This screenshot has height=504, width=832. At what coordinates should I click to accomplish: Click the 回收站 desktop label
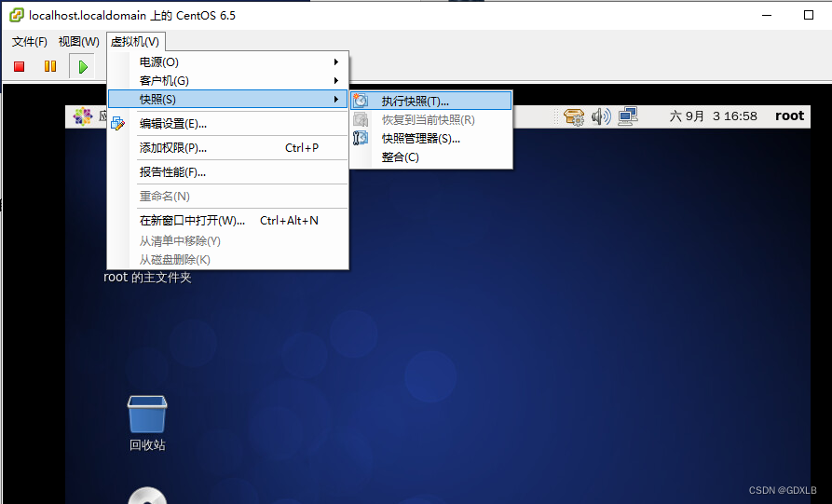(x=147, y=444)
